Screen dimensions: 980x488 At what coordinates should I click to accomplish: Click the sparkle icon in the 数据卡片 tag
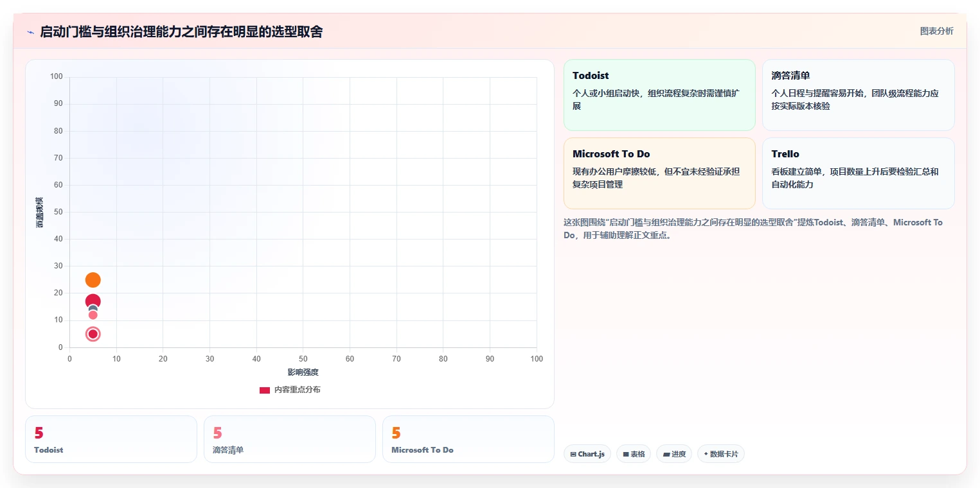[706, 454]
